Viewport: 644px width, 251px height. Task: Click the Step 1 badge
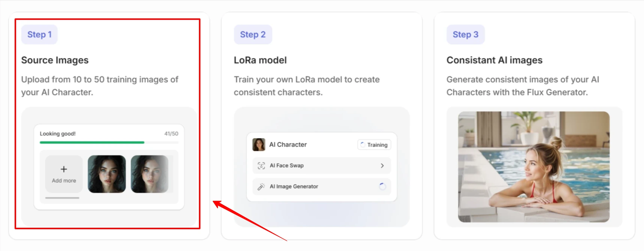click(39, 34)
